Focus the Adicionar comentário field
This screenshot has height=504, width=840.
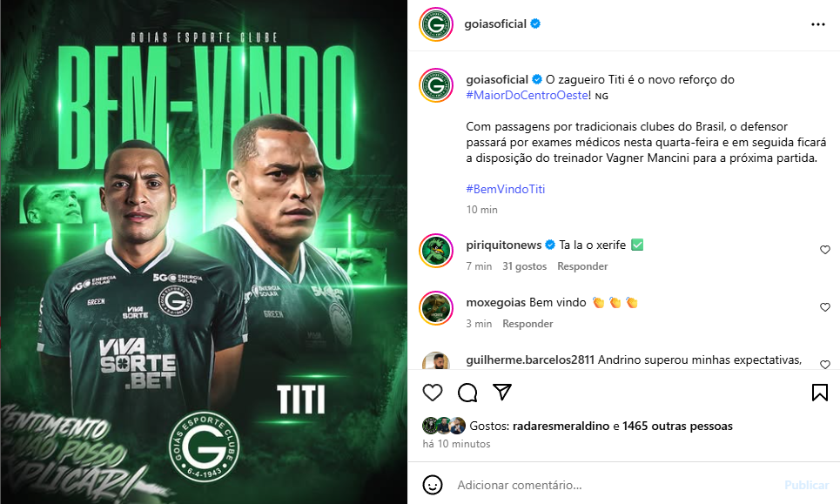(x=616, y=485)
